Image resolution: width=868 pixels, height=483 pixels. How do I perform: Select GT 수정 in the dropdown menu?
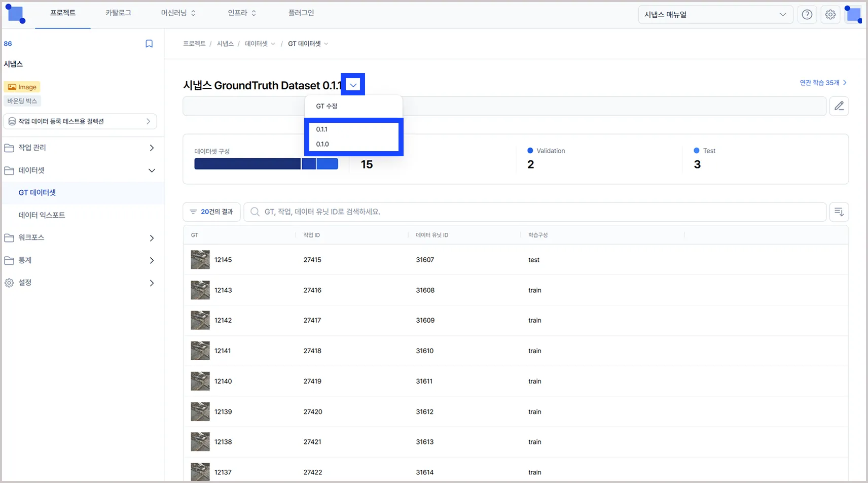(353, 106)
